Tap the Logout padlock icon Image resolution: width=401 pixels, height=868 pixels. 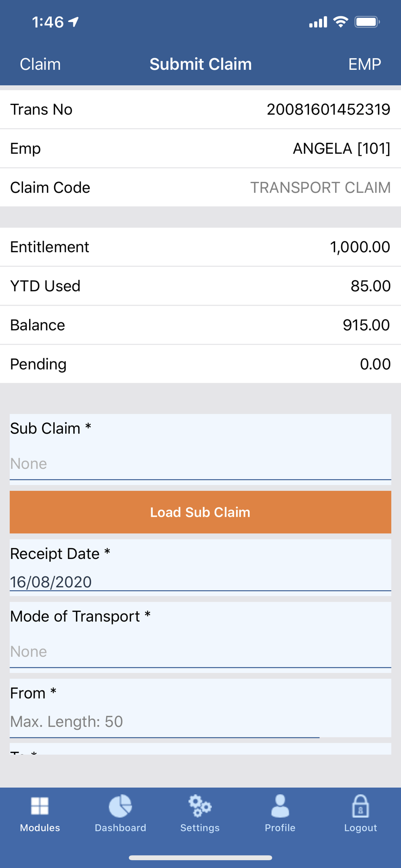(360, 806)
